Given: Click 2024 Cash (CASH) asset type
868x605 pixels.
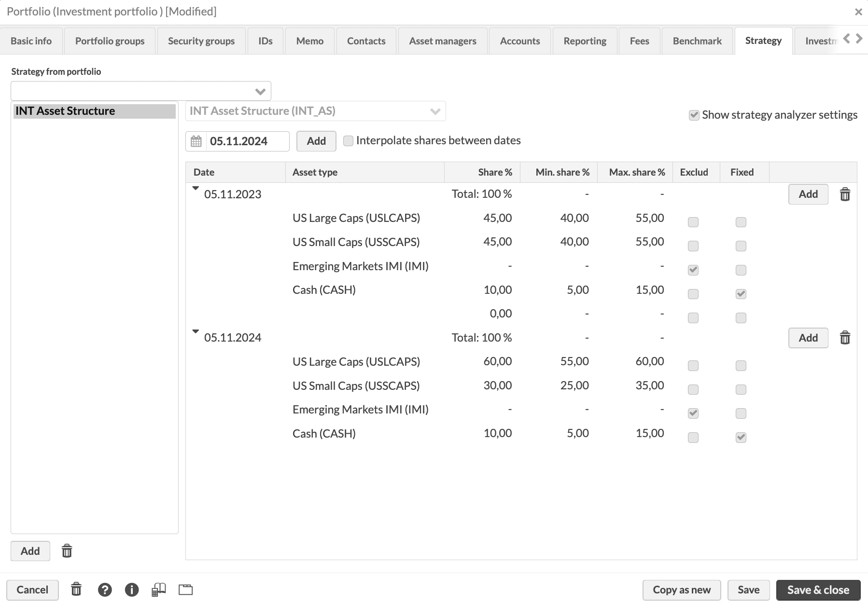Looking at the screenshot, I should click(324, 434).
